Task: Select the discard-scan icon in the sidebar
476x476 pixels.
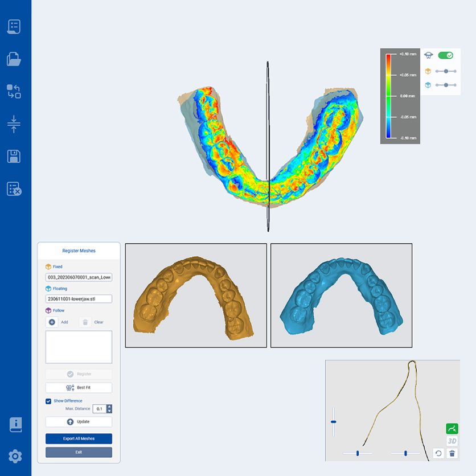Action: tap(15, 189)
